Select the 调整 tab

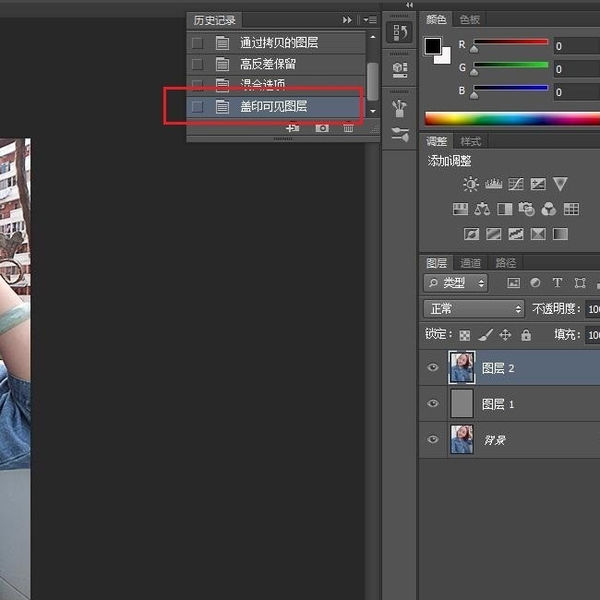436,142
